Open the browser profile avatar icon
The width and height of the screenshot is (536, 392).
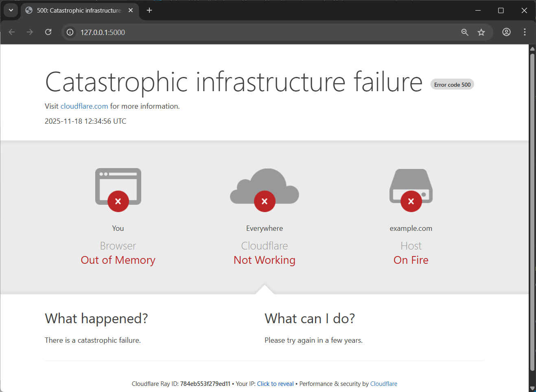(506, 32)
